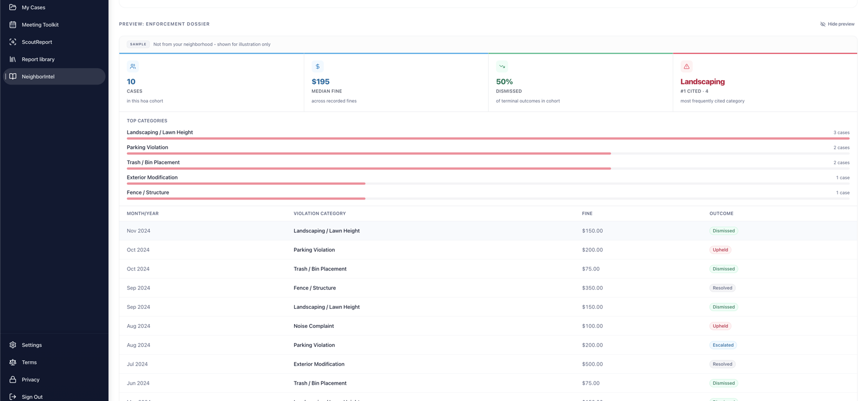Click the dollar icon on Median Fine card
Image resolution: width=868 pixels, height=401 pixels.
(317, 67)
